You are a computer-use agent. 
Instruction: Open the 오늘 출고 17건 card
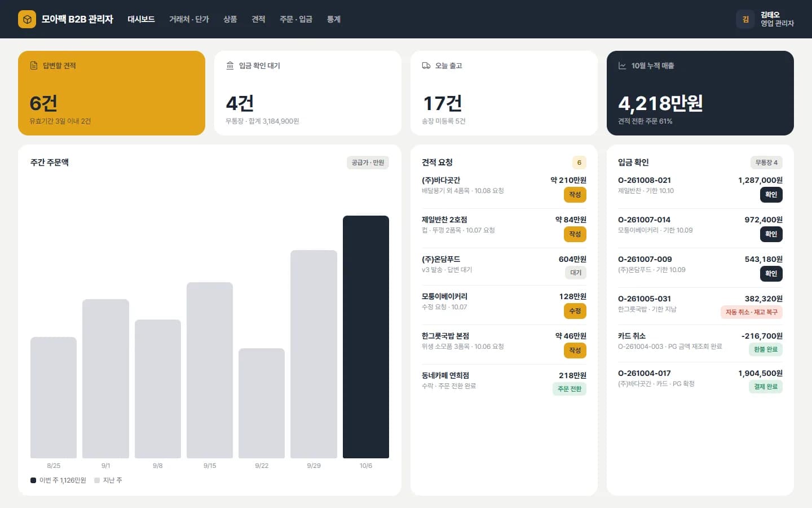504,93
